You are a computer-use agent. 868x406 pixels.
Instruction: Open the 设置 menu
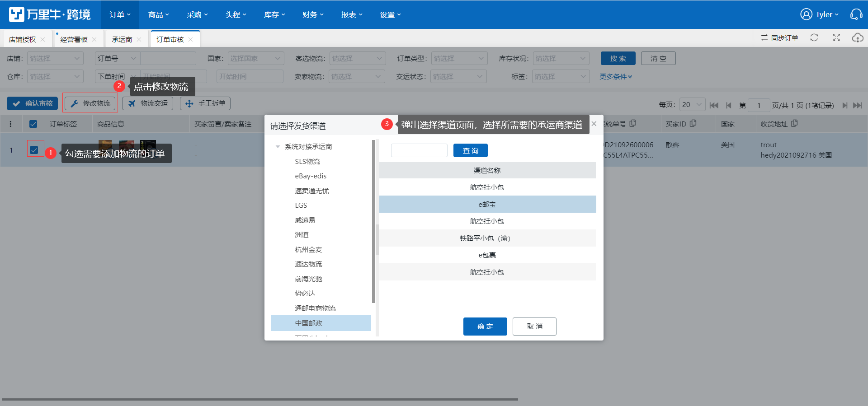[390, 14]
